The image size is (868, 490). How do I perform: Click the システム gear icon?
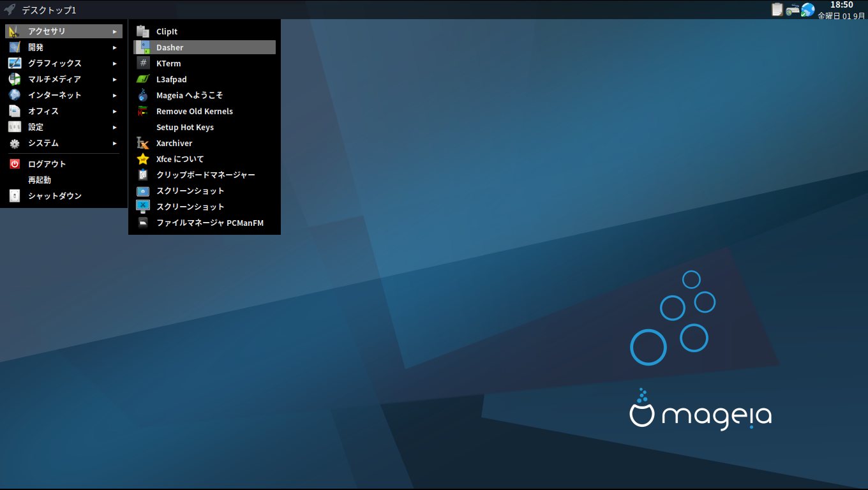click(15, 143)
